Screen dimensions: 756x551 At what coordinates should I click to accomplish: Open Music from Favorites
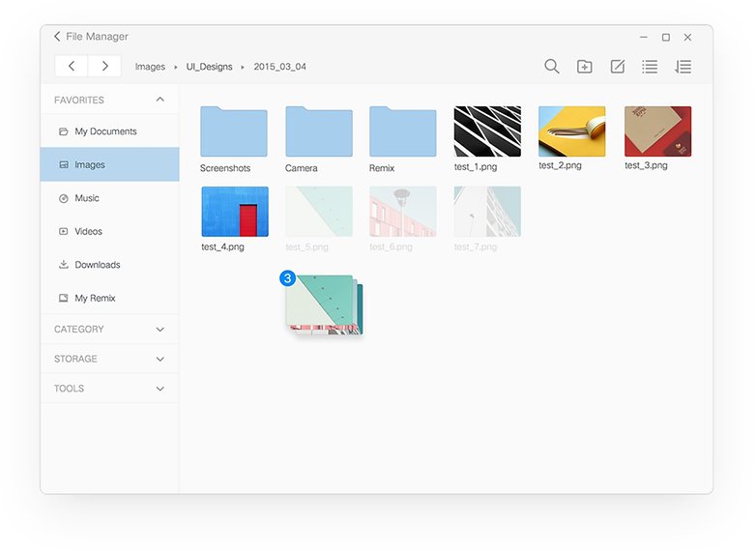click(x=110, y=198)
